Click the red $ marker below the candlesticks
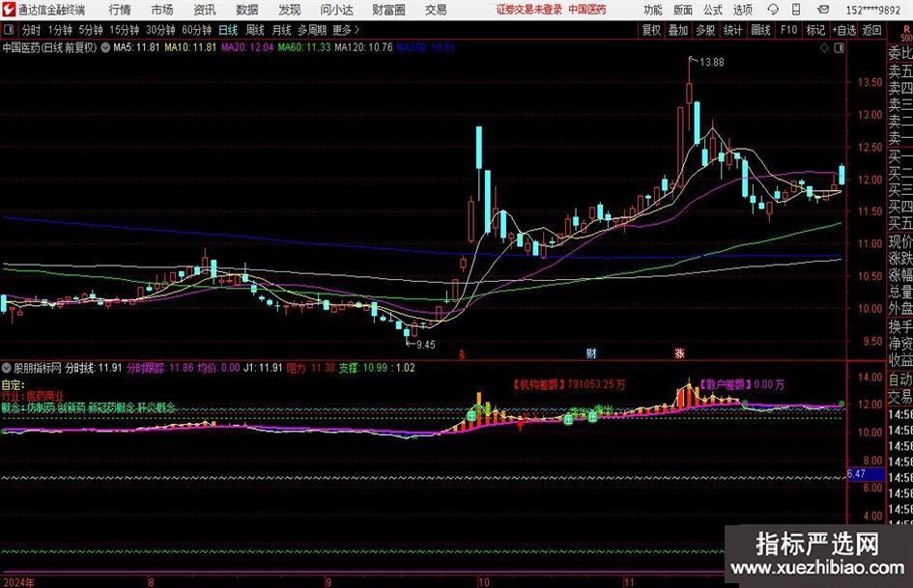 [x=462, y=354]
